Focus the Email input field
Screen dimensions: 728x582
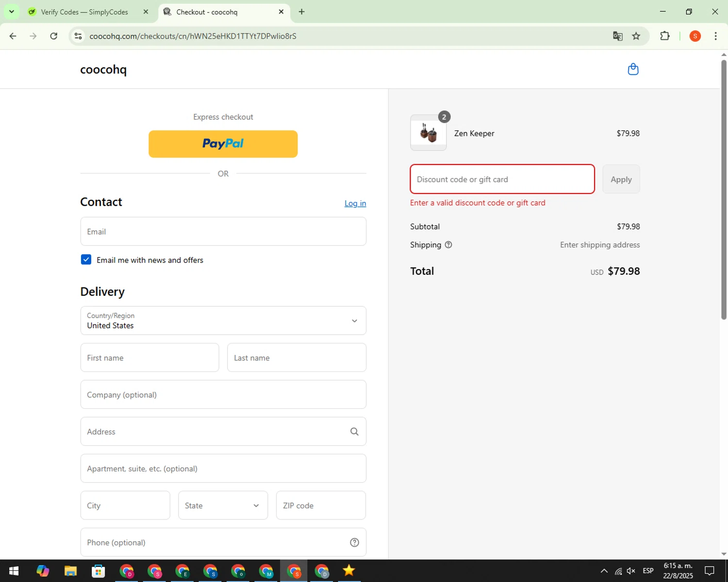(223, 231)
